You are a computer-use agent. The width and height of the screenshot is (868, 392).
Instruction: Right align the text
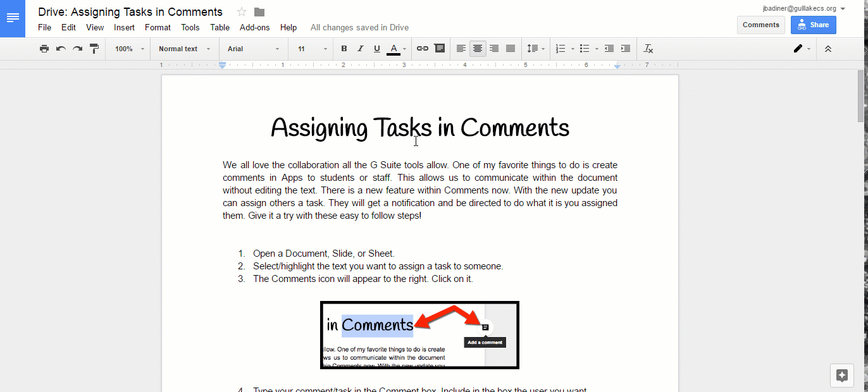coord(494,49)
